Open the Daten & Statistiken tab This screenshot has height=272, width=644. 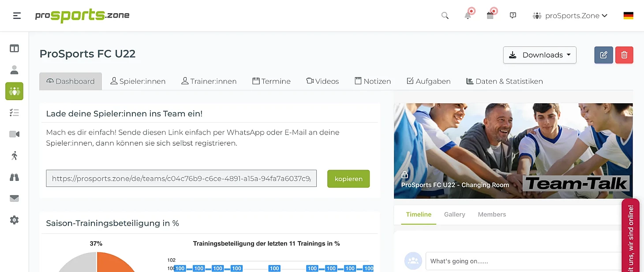[504, 82]
